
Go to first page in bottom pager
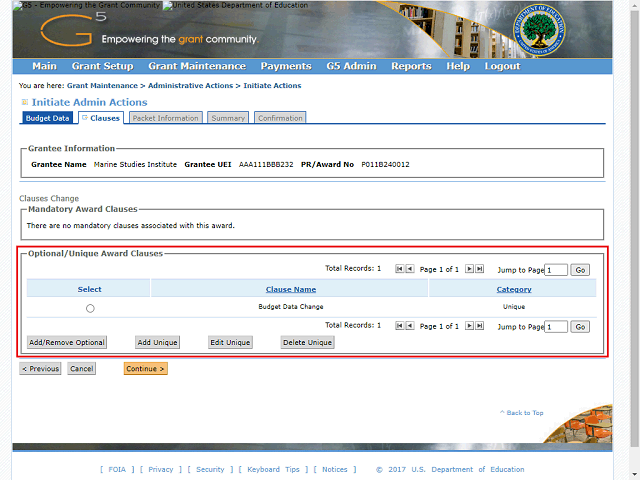(x=399, y=325)
